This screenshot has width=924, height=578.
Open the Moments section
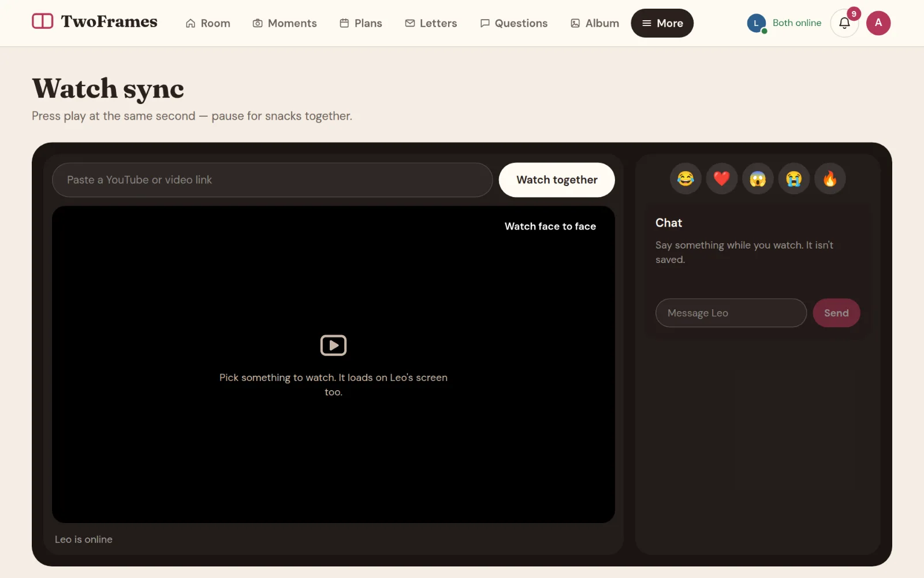point(285,23)
